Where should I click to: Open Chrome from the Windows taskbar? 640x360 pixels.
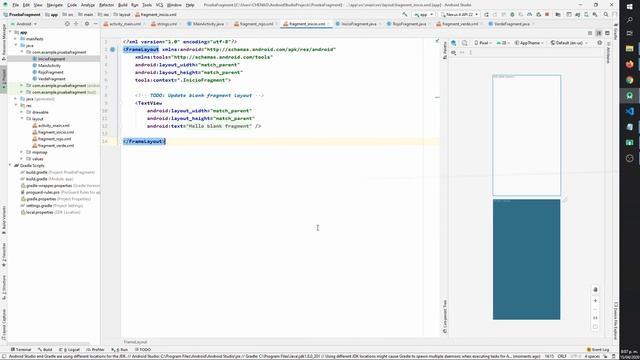[x=629, y=80]
